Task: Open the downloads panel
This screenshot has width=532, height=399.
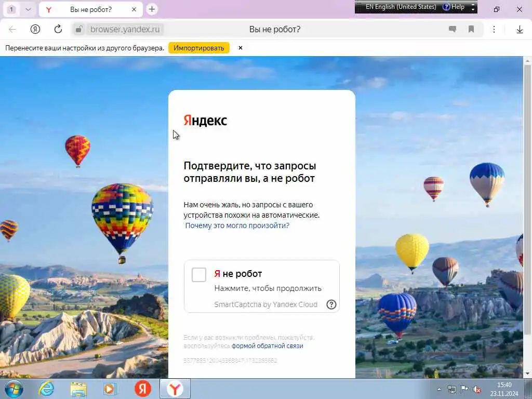Action: tap(520, 30)
